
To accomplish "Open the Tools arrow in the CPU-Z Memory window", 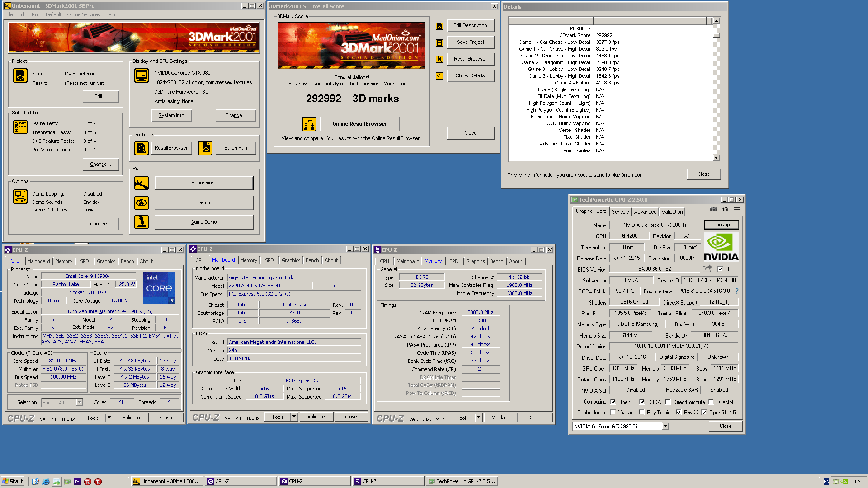I will tap(478, 418).
